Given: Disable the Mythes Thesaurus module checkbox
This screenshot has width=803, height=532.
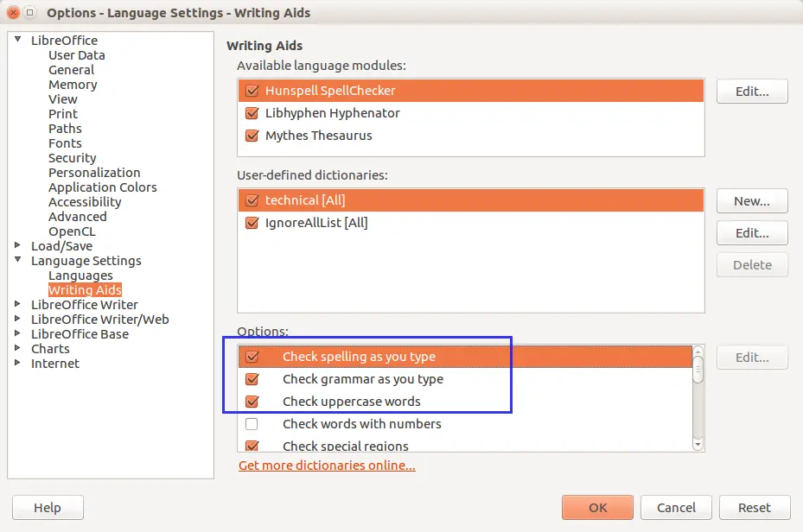Looking at the screenshot, I should click(x=252, y=136).
